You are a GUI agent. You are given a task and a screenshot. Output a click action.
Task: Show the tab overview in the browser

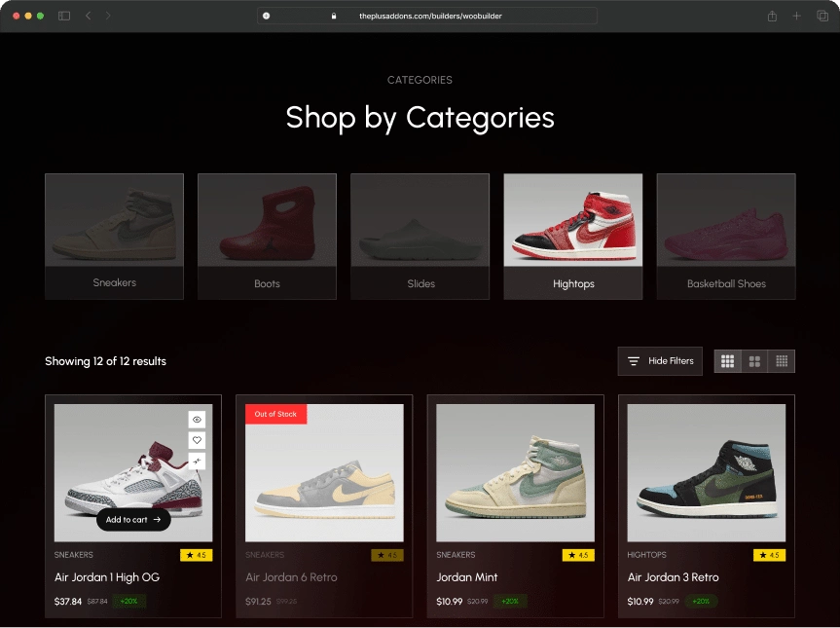822,17
